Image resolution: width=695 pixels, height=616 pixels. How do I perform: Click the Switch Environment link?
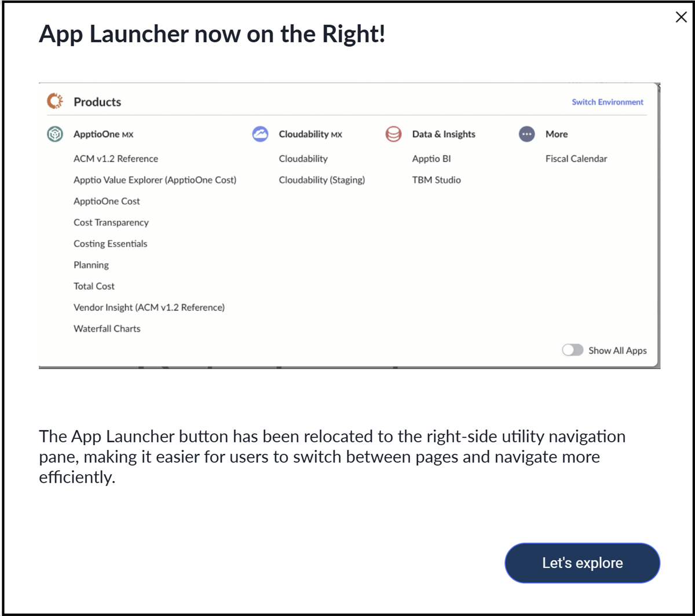pyautogui.click(x=608, y=102)
